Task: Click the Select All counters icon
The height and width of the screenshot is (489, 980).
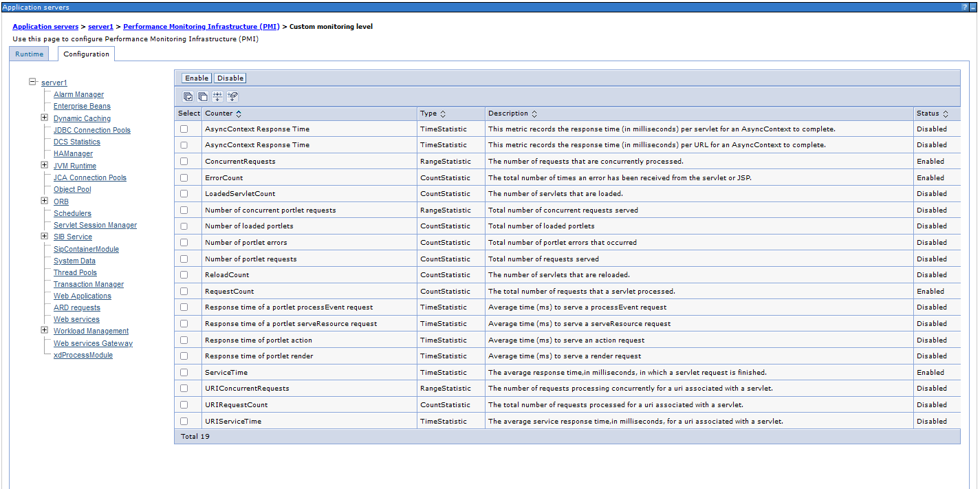Action: 188,97
